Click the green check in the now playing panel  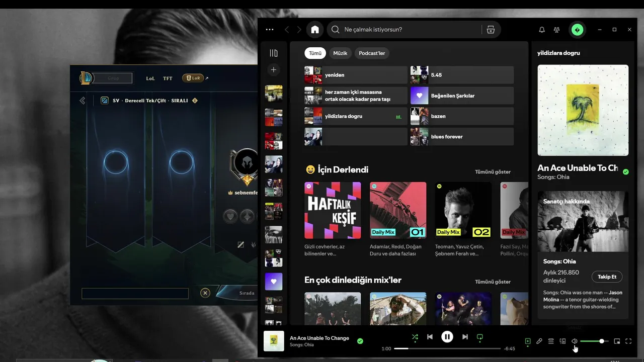point(626,171)
